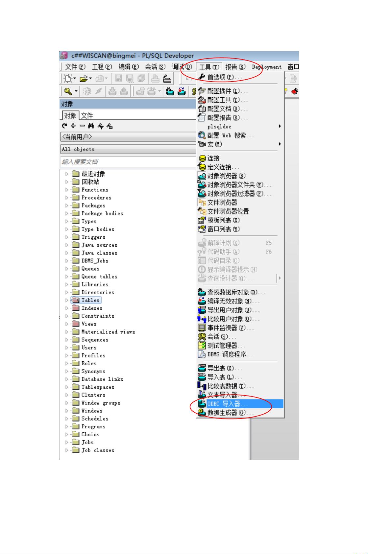Expand the Procedures tree node

[67, 198]
